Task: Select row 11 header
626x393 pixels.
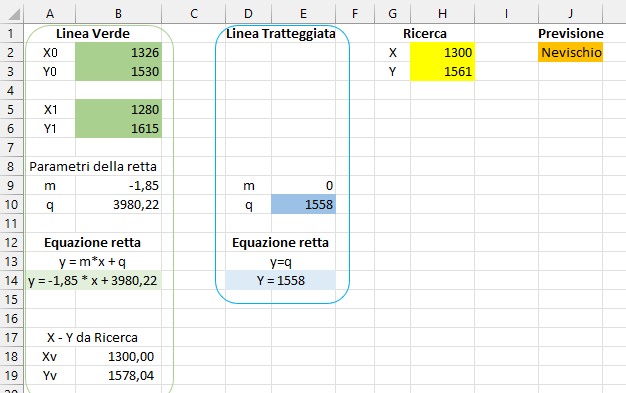Action: [x=11, y=223]
